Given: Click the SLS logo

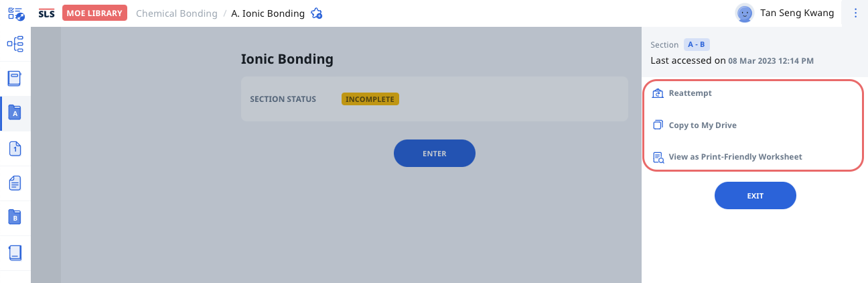Looking at the screenshot, I should tap(46, 13).
